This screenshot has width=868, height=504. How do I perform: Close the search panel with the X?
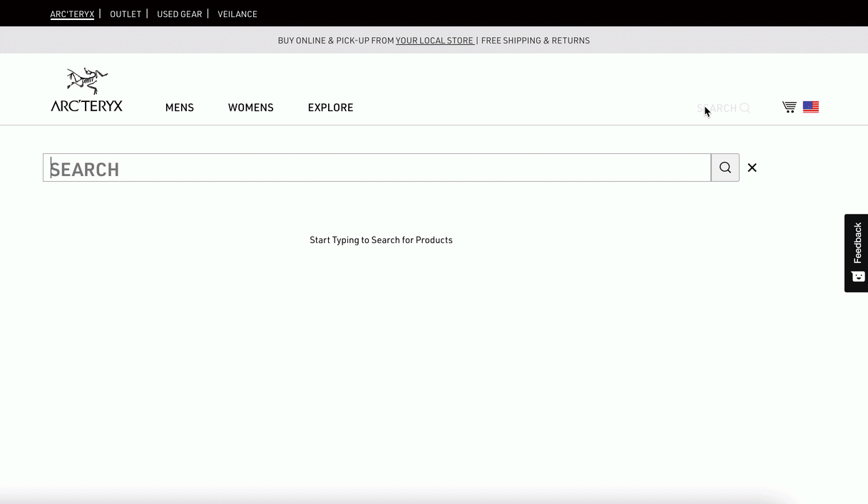click(752, 168)
